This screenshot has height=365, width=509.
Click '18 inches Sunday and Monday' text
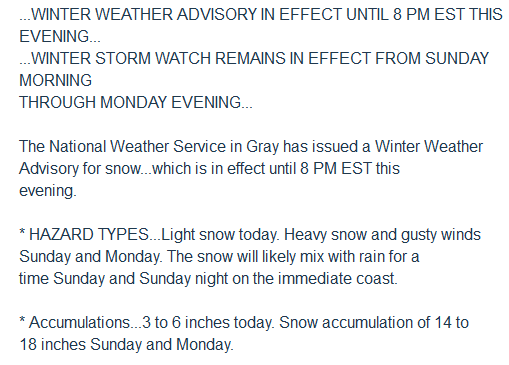click(x=126, y=345)
